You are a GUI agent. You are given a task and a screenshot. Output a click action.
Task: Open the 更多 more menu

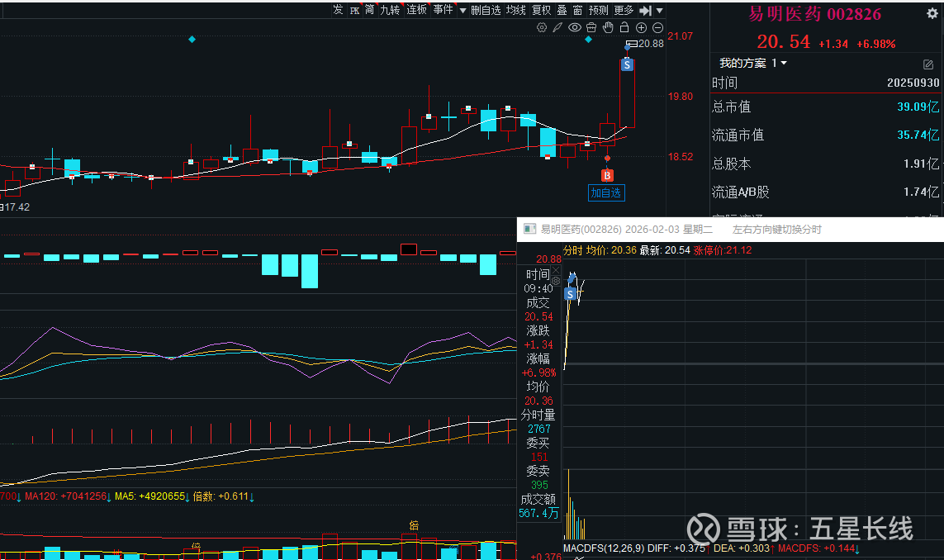tap(624, 10)
